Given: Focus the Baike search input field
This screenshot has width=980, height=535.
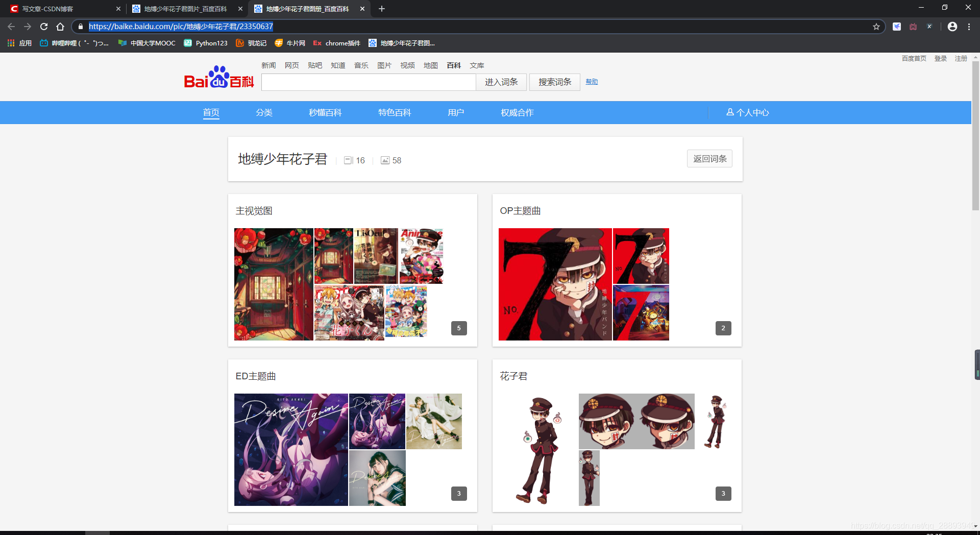Looking at the screenshot, I should point(369,82).
